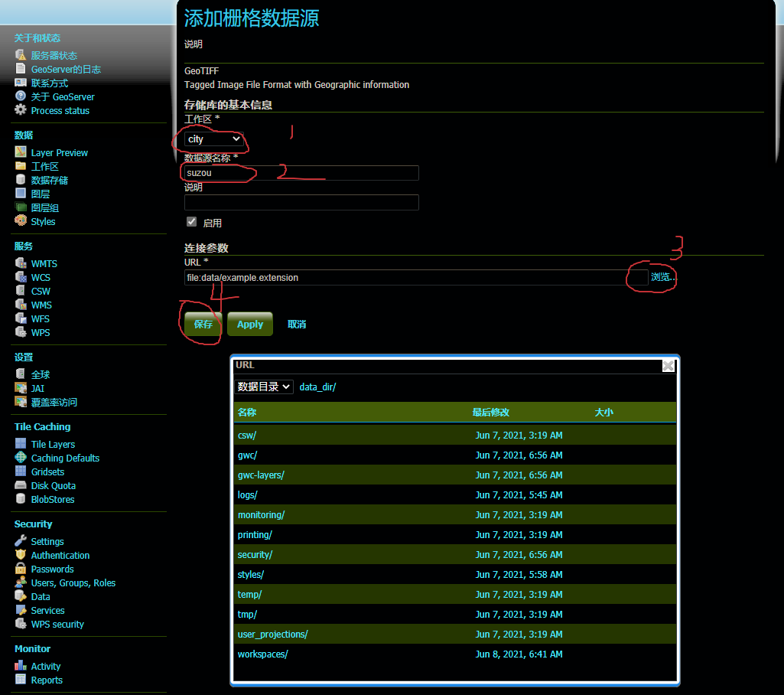Open Gridsets in Tile Caching menu
784x695 pixels.
click(x=47, y=471)
